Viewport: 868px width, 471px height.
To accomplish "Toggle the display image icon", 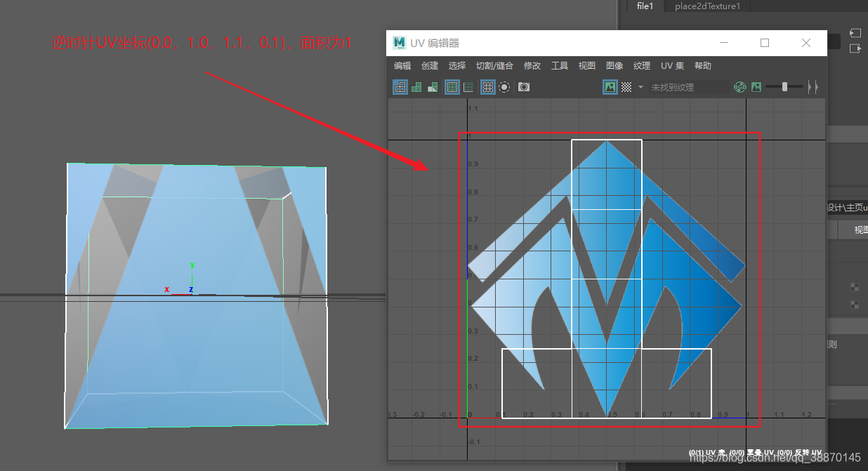I will point(610,87).
